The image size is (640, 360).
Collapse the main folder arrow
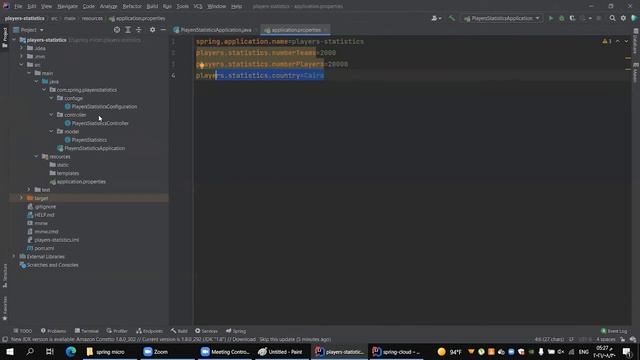click(29, 73)
